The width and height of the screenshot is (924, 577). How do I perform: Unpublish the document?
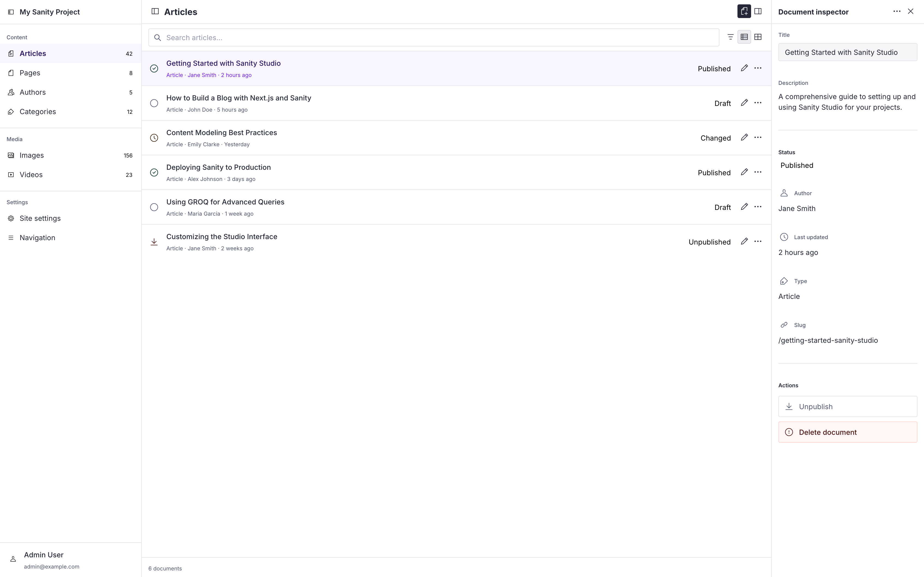[x=848, y=406]
